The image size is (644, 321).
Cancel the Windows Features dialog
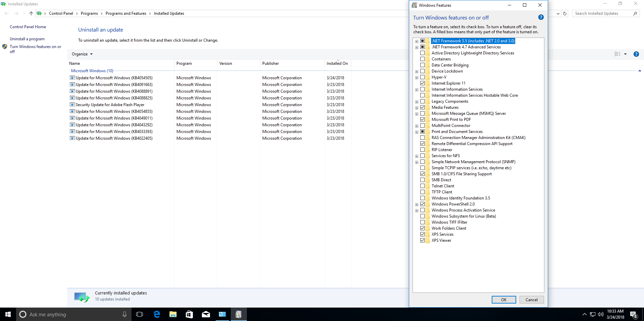point(532,300)
